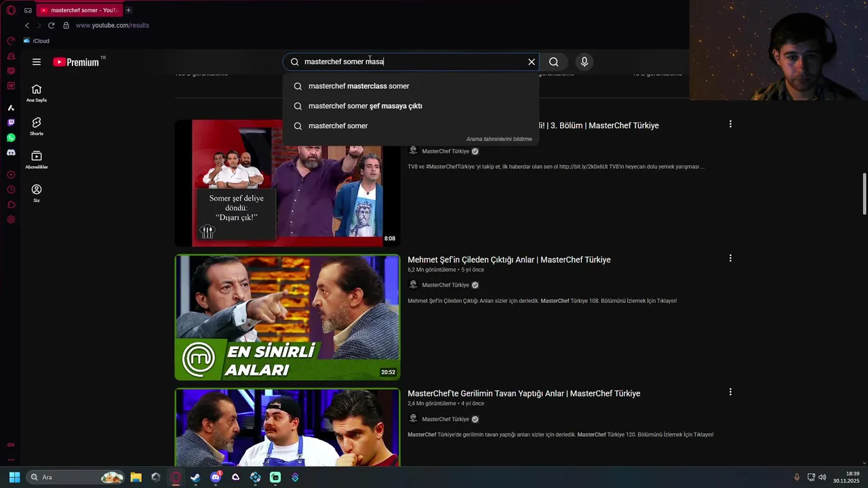Open MasterChef Türkiye channel under Gerilimin video
Image resolution: width=868 pixels, height=488 pixels.
coord(445,419)
